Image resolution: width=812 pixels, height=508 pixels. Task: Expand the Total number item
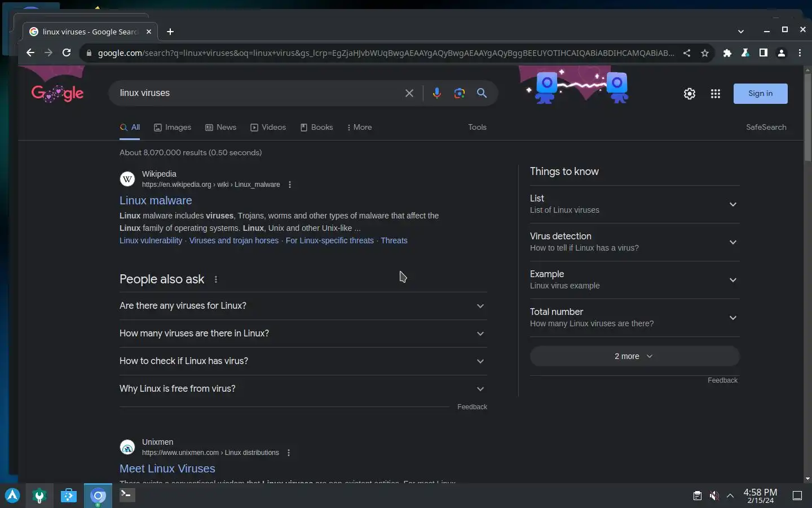tap(634, 318)
